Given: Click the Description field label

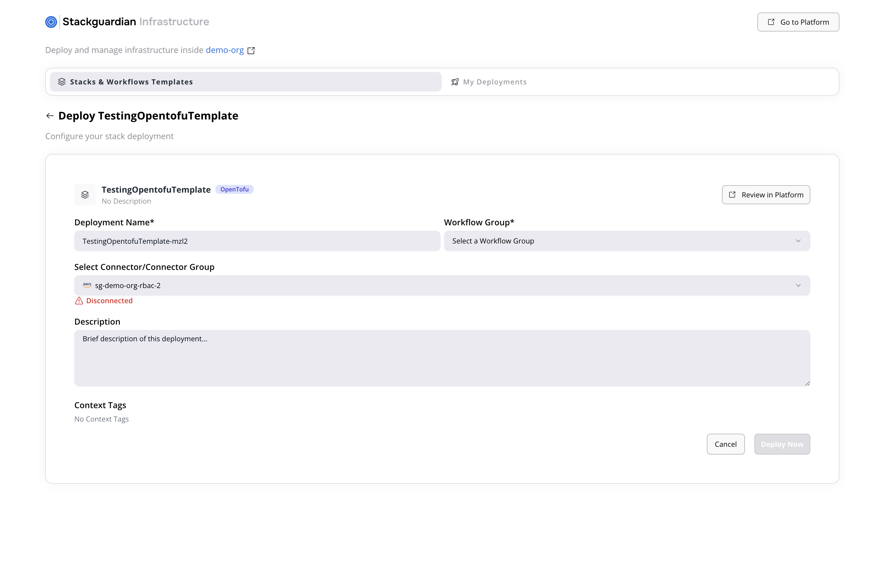Looking at the screenshot, I should coord(97,321).
